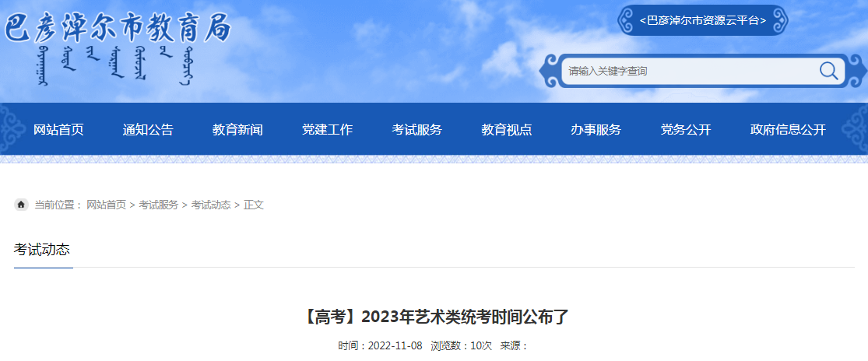
Task: Open 巴彦淖尔市资源云平台 banner link
Action: [x=702, y=20]
